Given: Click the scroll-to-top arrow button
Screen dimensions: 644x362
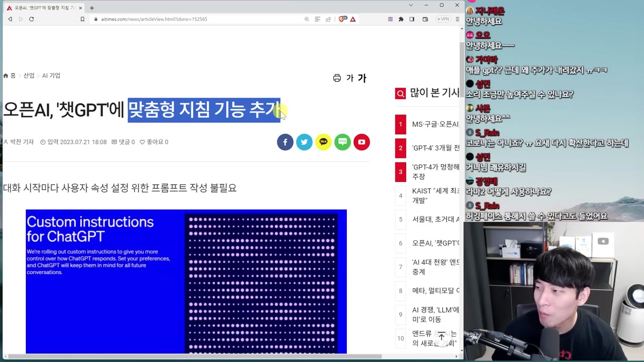Looking at the screenshot, I should coord(441,337).
